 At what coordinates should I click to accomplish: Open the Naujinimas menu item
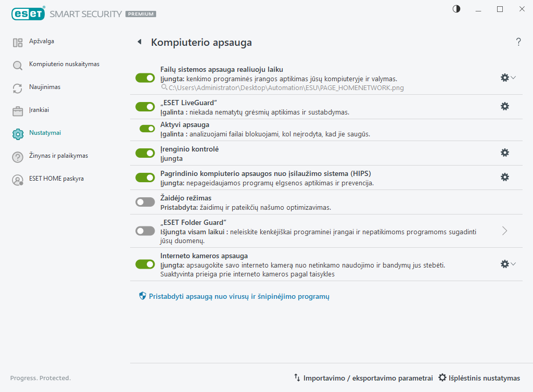point(44,87)
